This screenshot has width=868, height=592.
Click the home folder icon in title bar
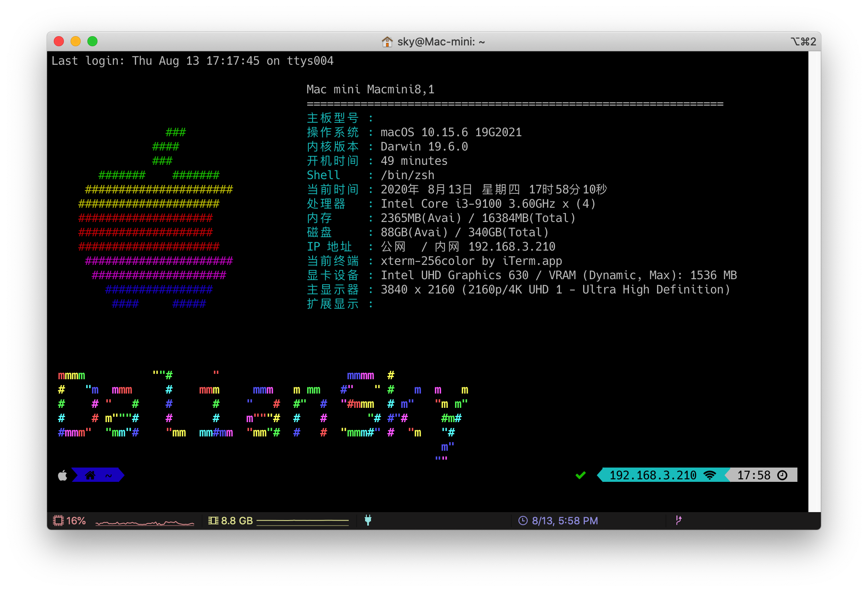pos(387,42)
